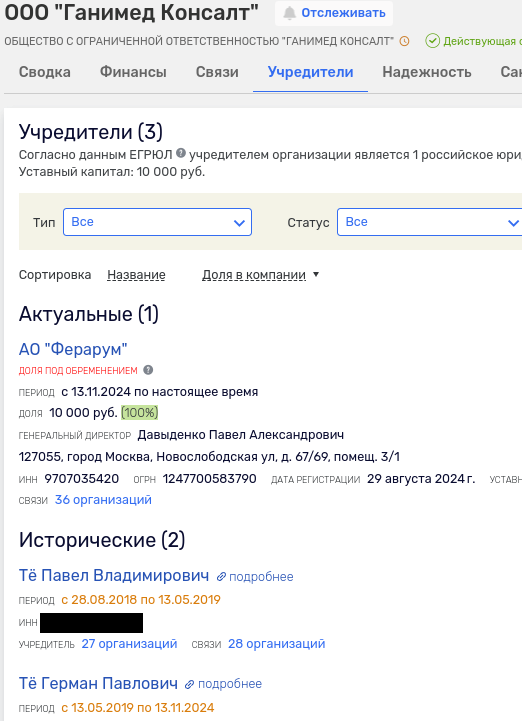
Task: Click period с 13.05.2019 по 13.11.2024
Action: click(138, 708)
